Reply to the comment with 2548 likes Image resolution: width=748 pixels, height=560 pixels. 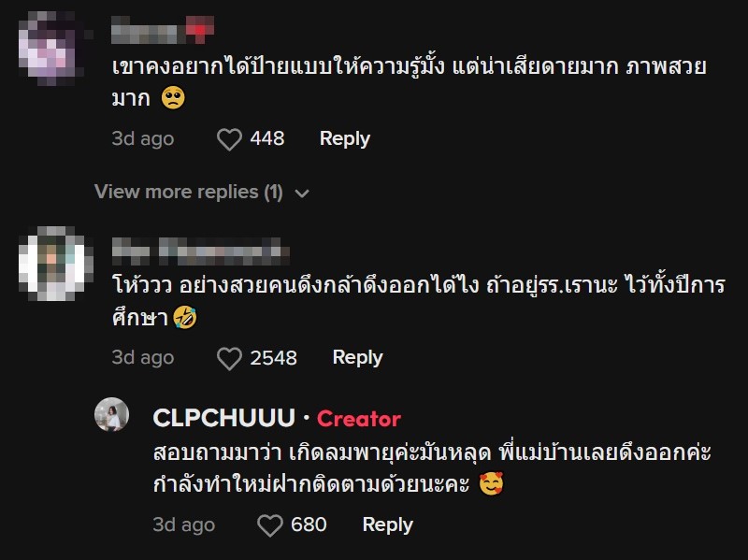point(357,357)
